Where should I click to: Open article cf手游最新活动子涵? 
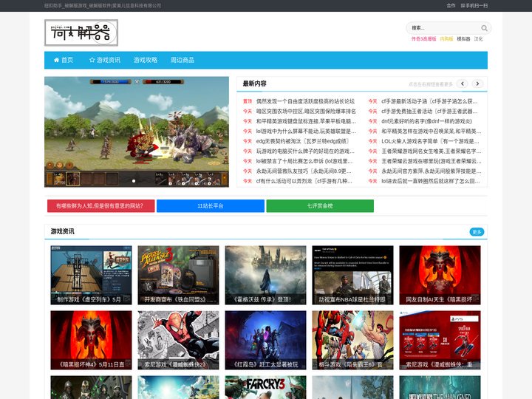tap(429, 101)
